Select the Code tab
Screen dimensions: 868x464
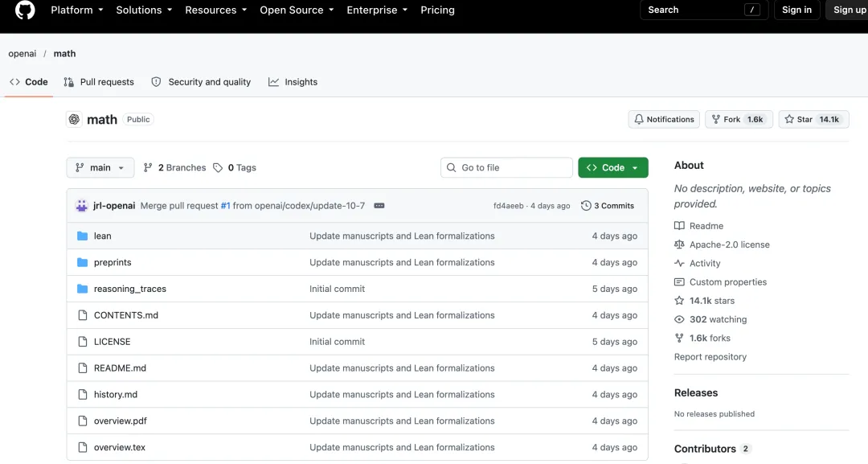tap(29, 82)
